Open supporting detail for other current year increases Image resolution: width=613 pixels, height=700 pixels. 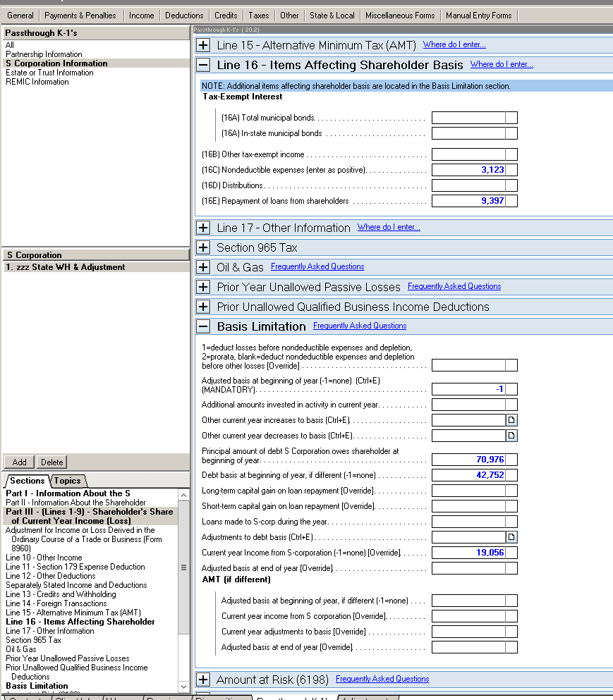513,419
